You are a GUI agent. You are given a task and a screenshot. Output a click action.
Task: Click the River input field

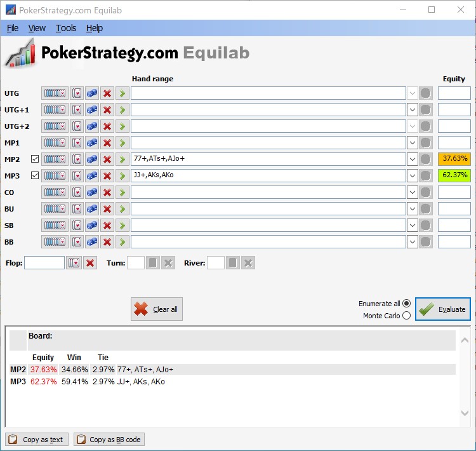[216, 263]
